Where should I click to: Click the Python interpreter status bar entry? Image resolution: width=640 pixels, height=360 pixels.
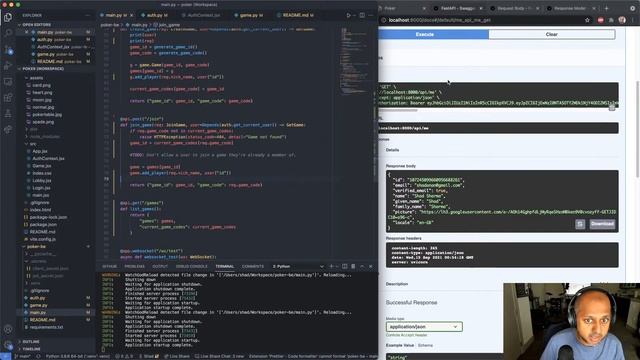click(78, 356)
